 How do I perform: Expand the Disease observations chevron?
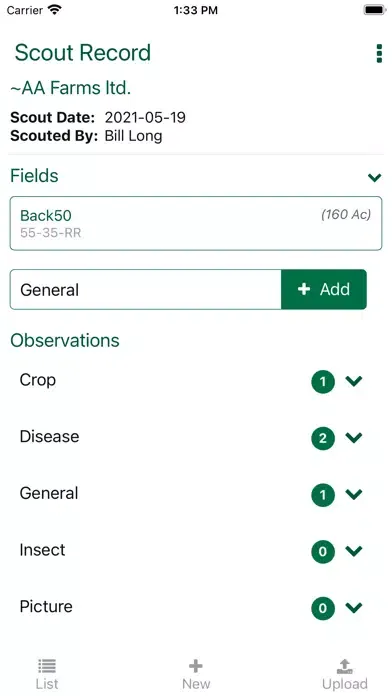(x=354, y=438)
